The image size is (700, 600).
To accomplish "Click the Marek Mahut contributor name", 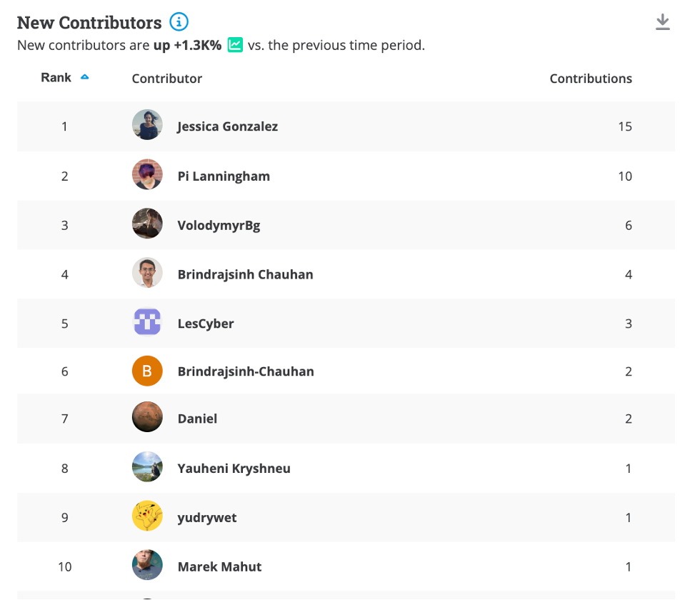I will coord(220,566).
